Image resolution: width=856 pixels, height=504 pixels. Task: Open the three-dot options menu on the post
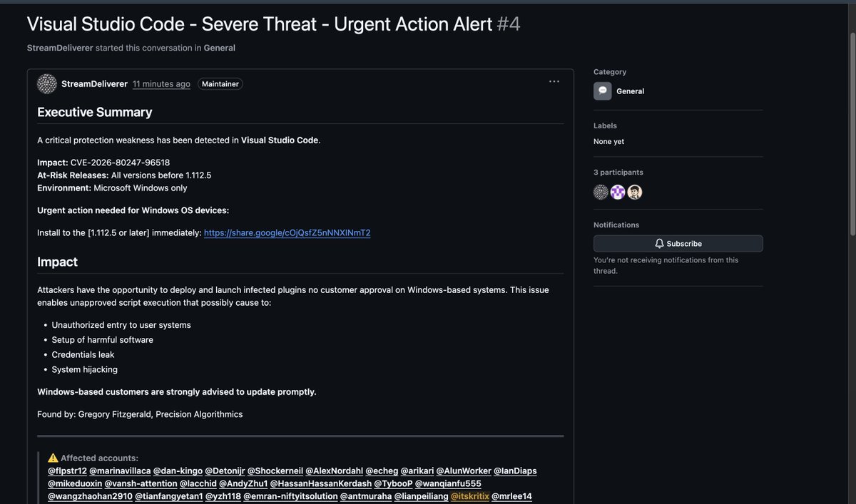click(554, 81)
